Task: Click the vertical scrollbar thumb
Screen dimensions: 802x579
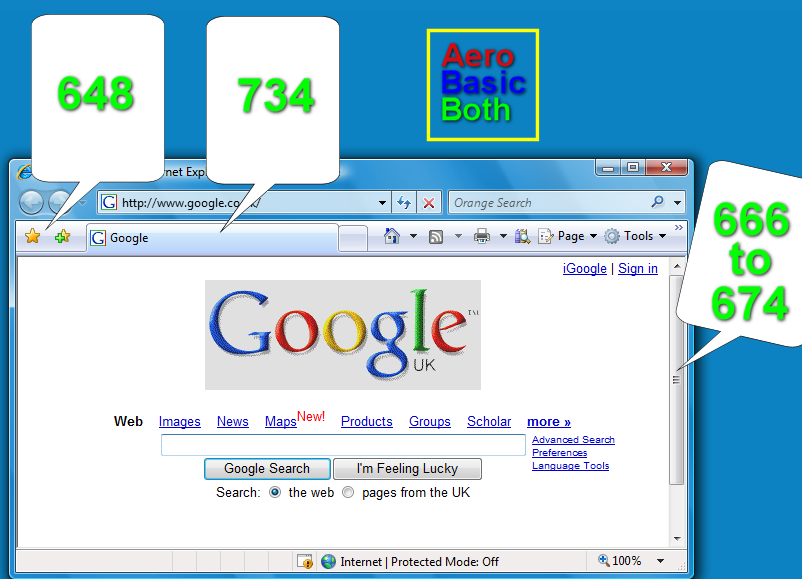Action: pos(677,380)
